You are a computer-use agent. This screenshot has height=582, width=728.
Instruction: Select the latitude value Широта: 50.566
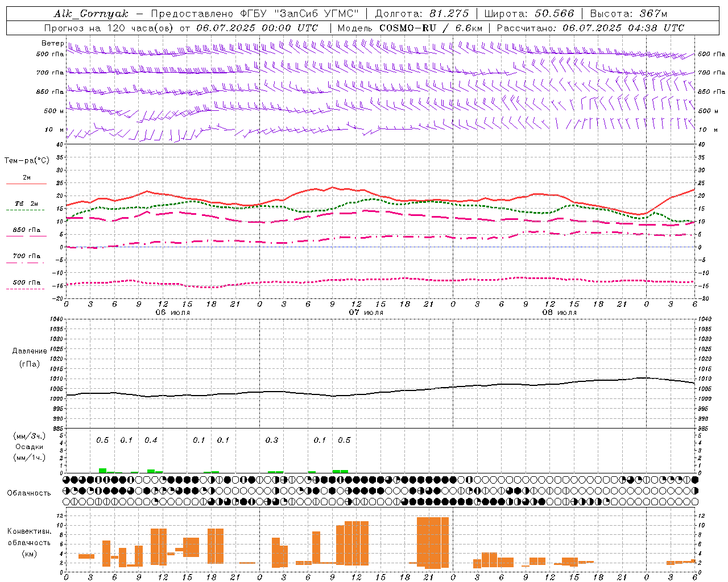[529, 14]
